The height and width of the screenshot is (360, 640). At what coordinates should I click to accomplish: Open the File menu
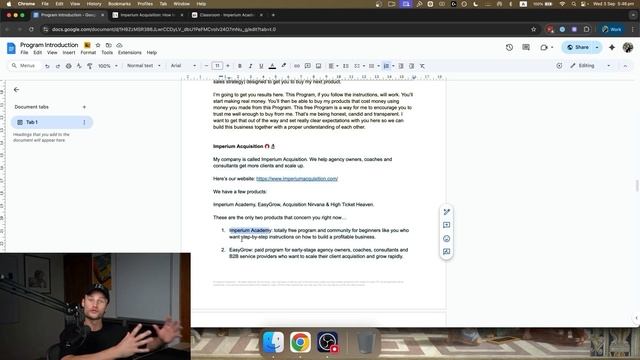coord(24,53)
